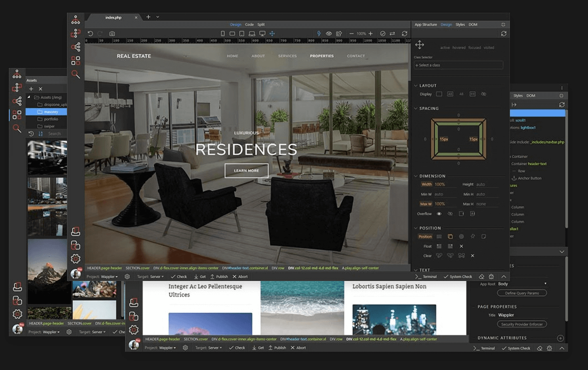
Task: Set Overflow to visible with the eye icon
Action: pos(439,213)
